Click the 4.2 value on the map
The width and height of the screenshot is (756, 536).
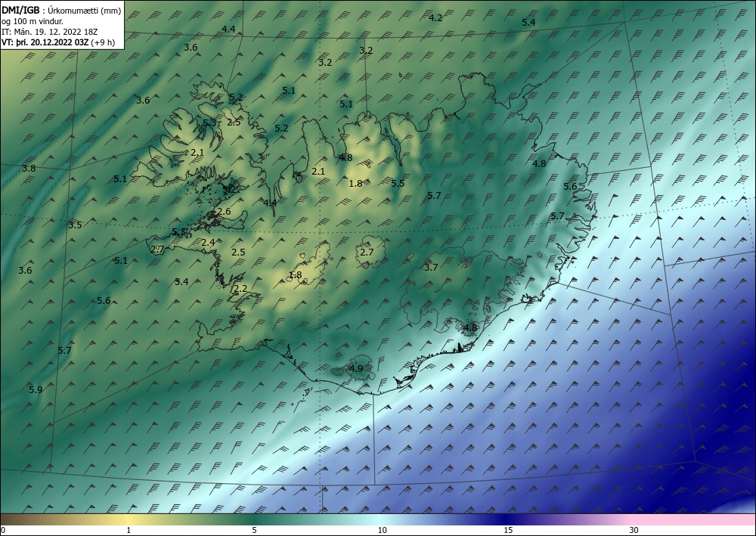436,18
